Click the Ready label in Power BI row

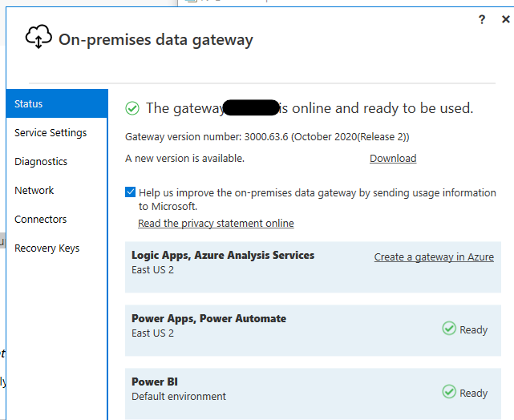tap(473, 393)
